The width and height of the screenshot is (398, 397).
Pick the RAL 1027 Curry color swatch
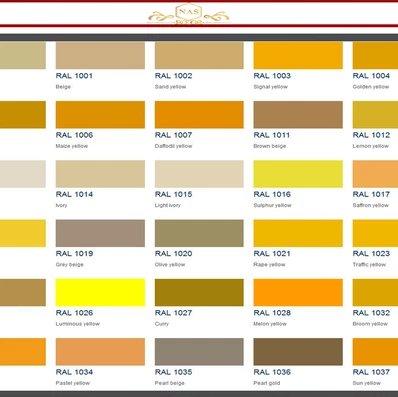pyautogui.click(x=199, y=293)
